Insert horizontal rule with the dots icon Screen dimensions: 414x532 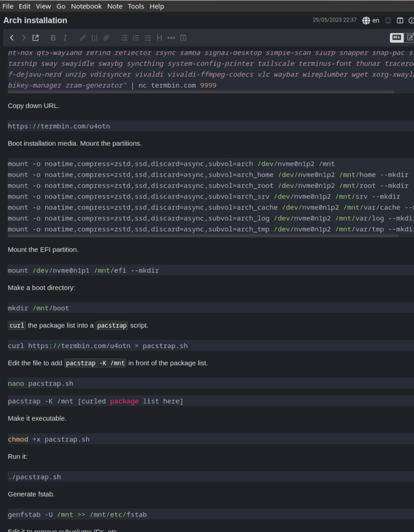(x=171, y=38)
